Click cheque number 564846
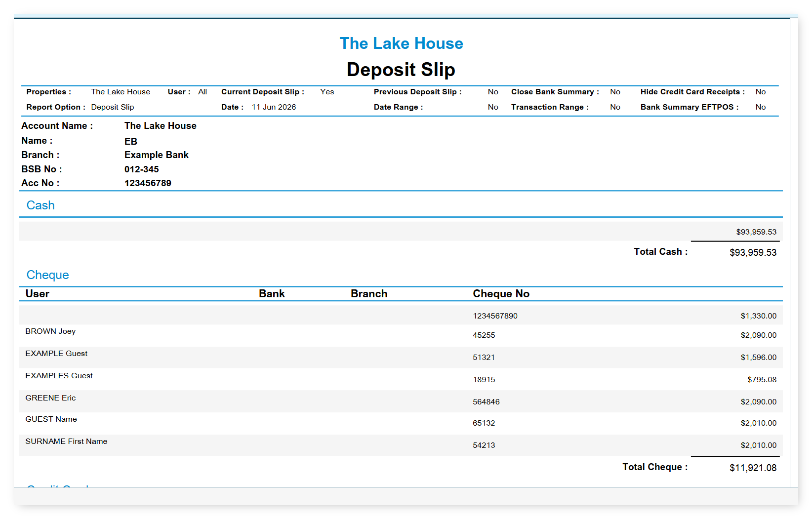The height and width of the screenshot is (519, 812). point(486,402)
